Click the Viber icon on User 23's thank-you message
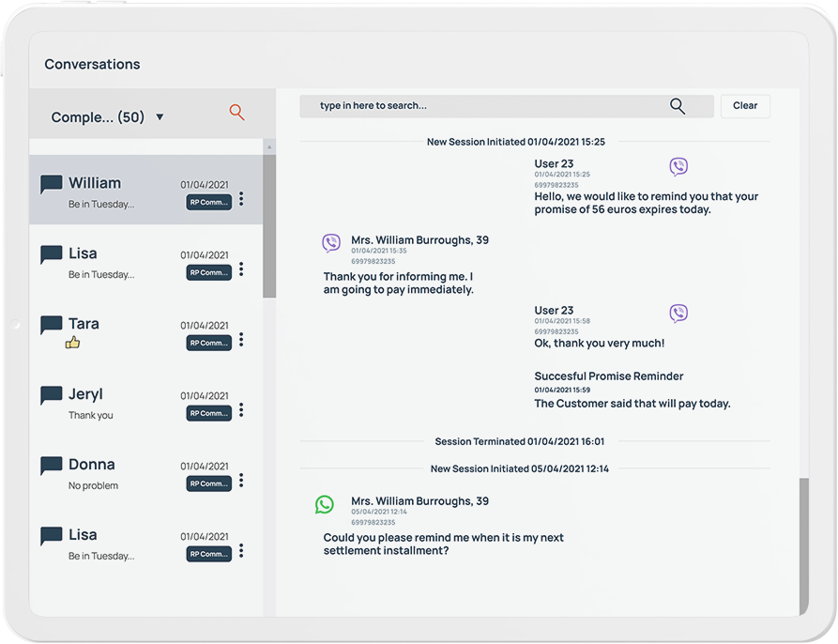This screenshot has height=644, width=838. [x=678, y=313]
